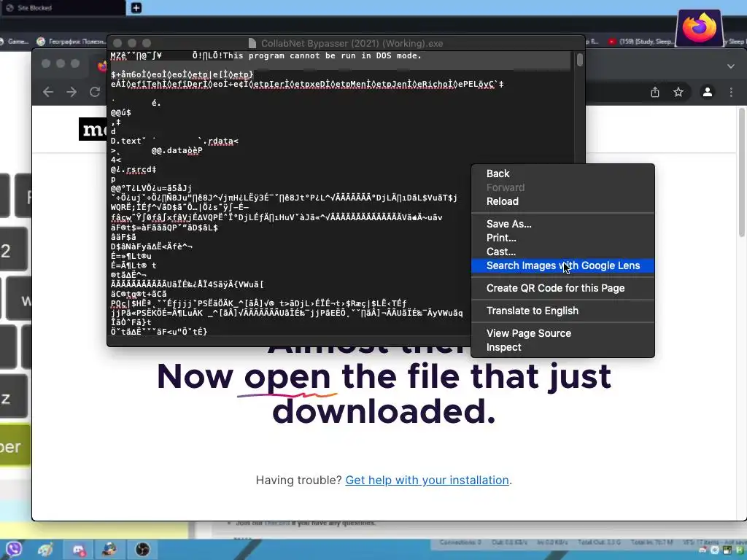Open the three-dot browser menu

click(731, 92)
